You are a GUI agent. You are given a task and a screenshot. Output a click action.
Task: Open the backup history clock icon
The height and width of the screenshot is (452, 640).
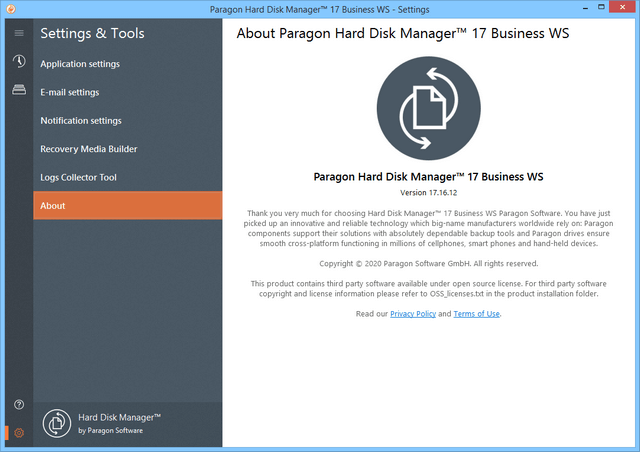coord(19,61)
